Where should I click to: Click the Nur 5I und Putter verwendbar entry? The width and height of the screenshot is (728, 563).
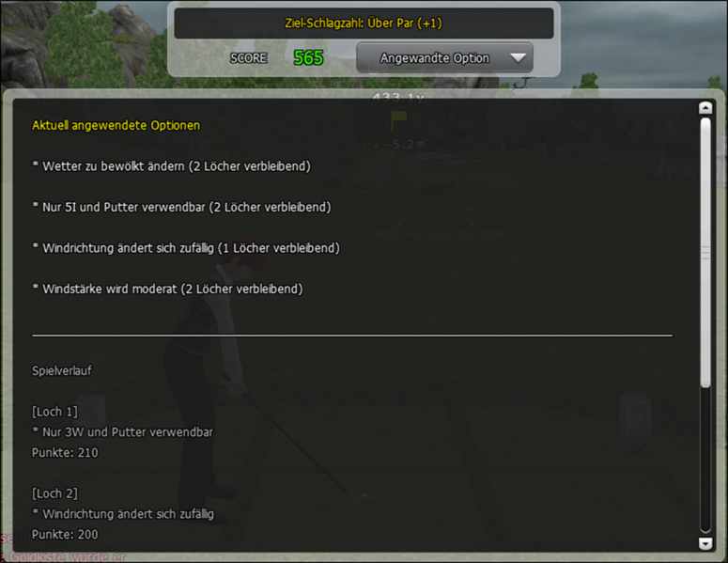pos(181,207)
